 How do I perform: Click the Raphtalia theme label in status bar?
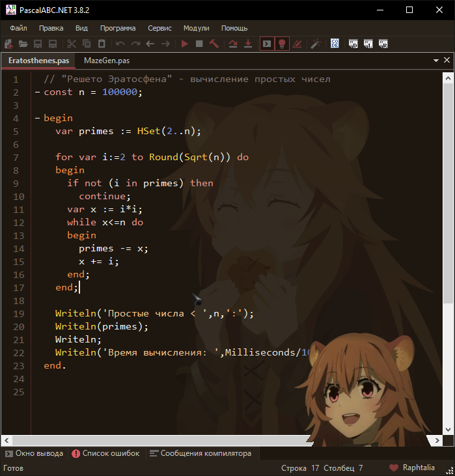coord(419,468)
